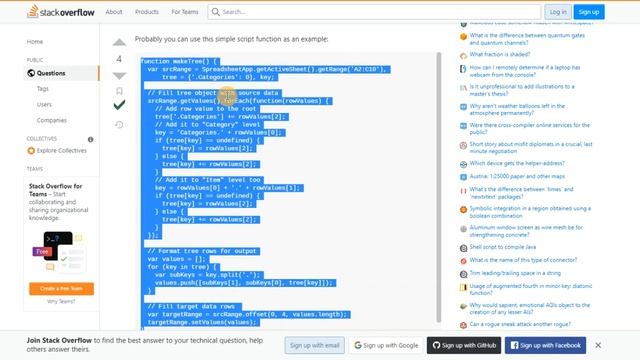Open 'Why would sapient, emotional AGIs object' link
Image resolution: width=640 pixels, height=360 pixels.
pos(530,309)
